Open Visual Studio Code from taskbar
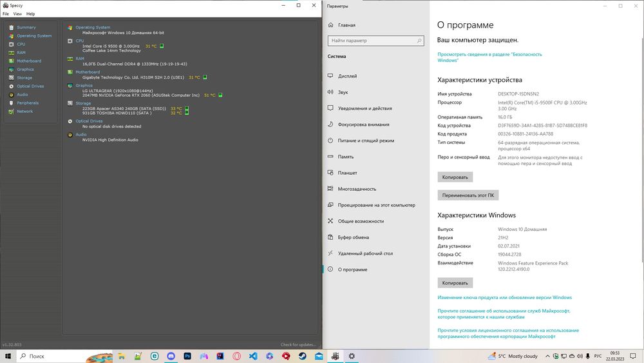 (253, 356)
